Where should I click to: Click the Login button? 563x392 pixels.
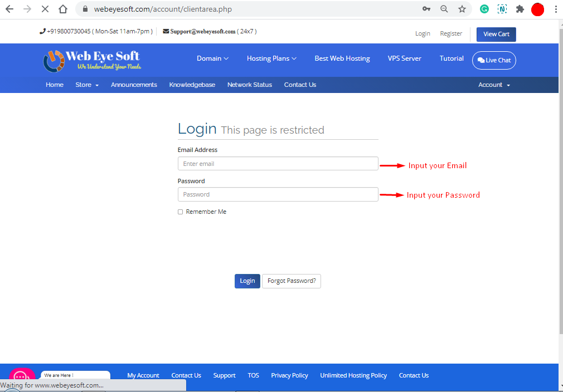[x=247, y=281]
